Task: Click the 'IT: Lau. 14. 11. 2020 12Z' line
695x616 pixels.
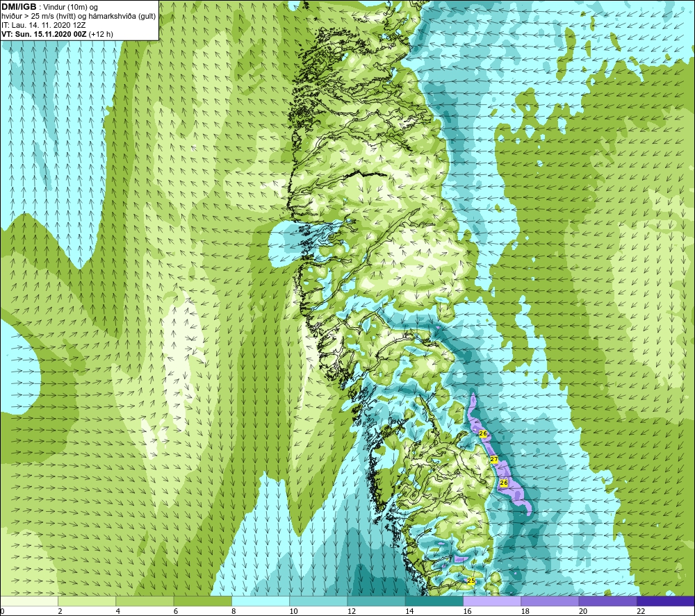Action: point(43,25)
